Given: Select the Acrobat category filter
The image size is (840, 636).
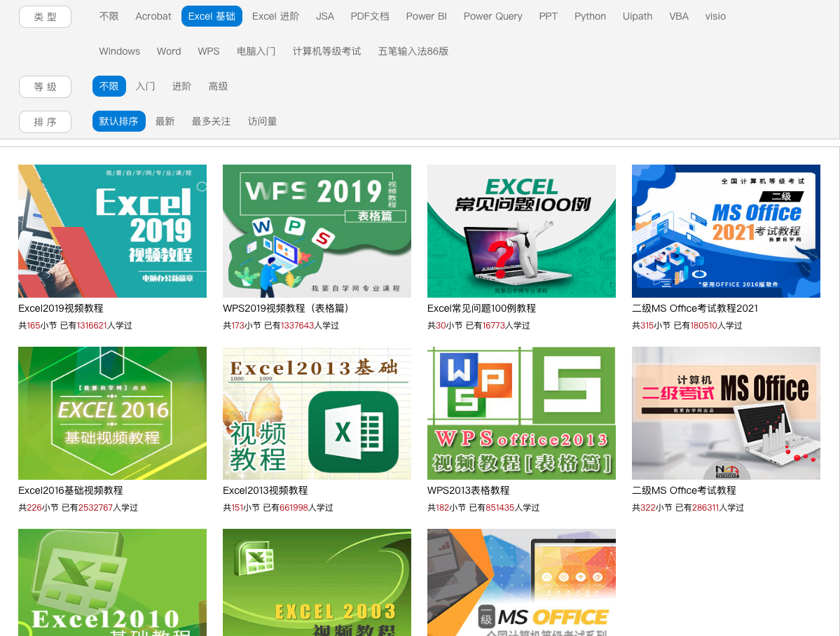Looking at the screenshot, I should click(x=153, y=16).
